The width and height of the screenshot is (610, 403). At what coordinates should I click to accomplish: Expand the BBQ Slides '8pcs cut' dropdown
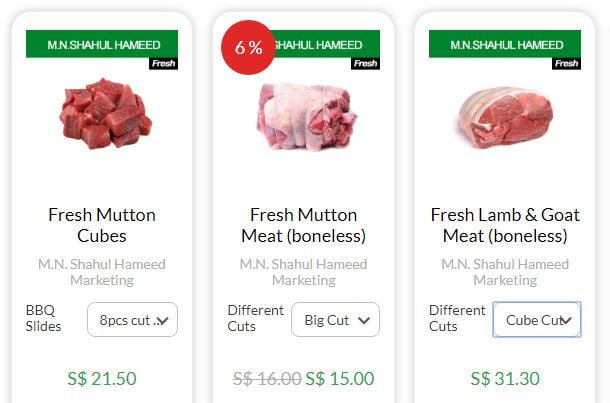132,320
